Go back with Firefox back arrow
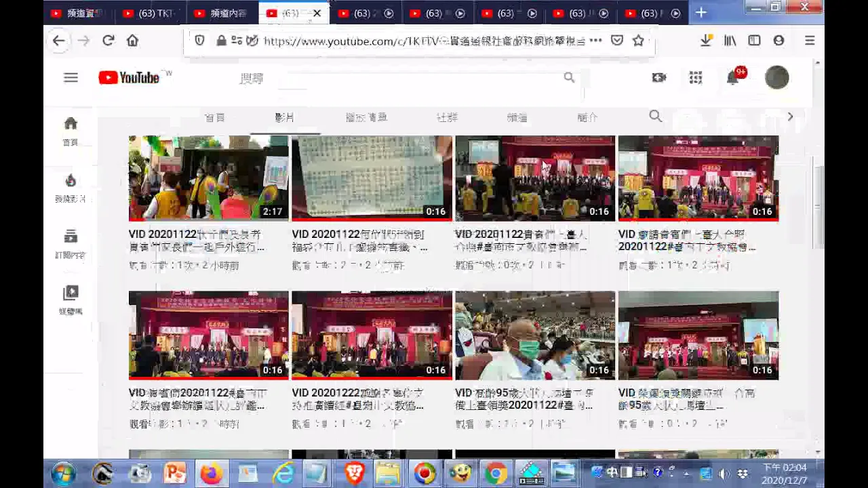Screen dimensions: 868x488 click(x=59, y=41)
